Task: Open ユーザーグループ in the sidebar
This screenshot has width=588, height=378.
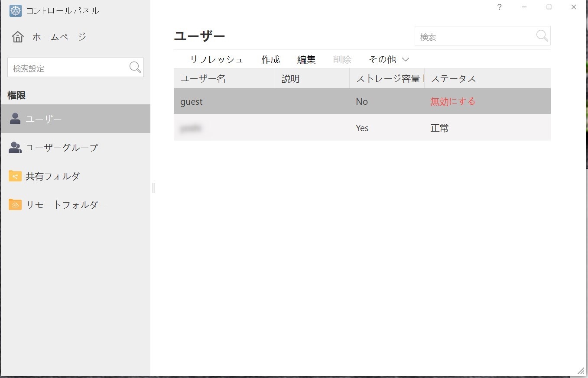Action: click(x=62, y=148)
